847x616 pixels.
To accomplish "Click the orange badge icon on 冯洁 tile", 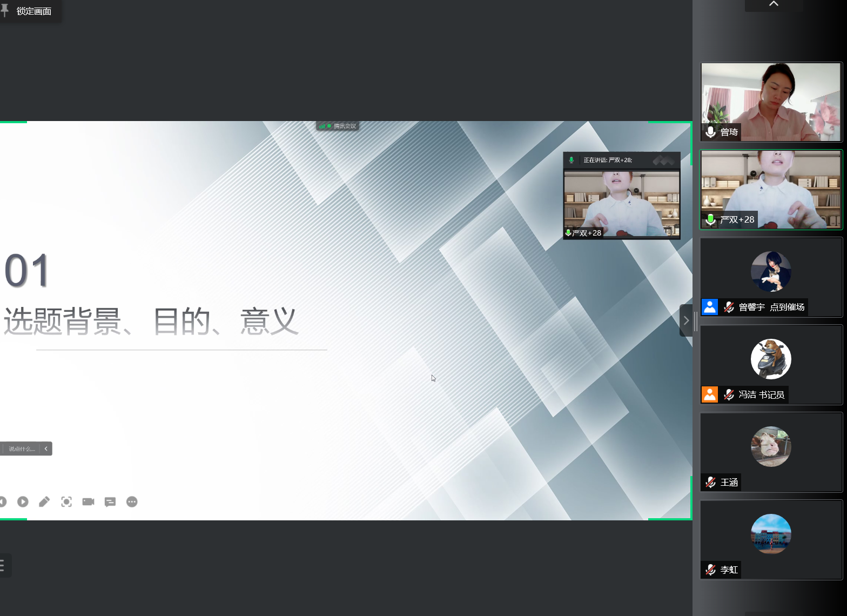I will (710, 394).
